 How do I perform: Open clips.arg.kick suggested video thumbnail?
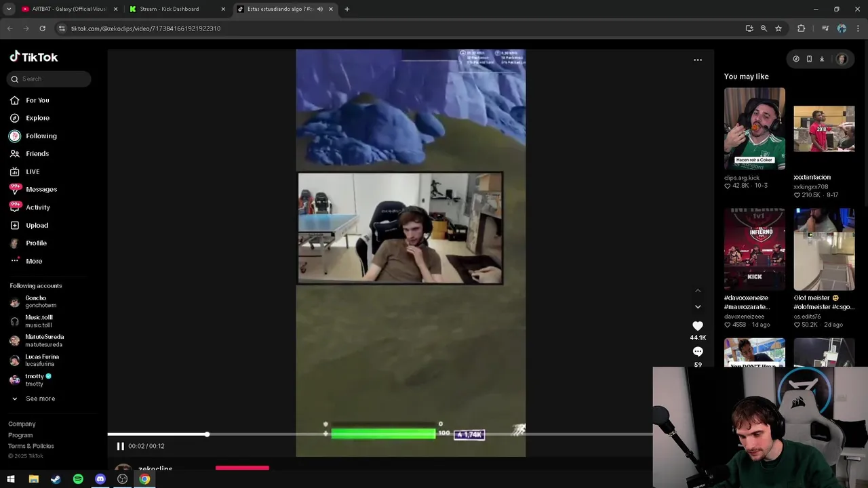754,129
